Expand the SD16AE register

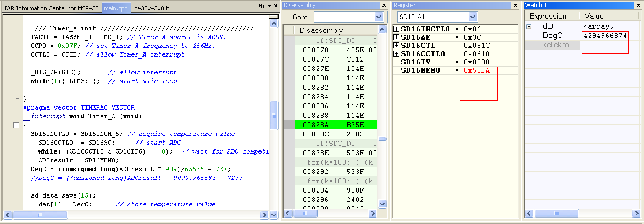tap(396, 37)
